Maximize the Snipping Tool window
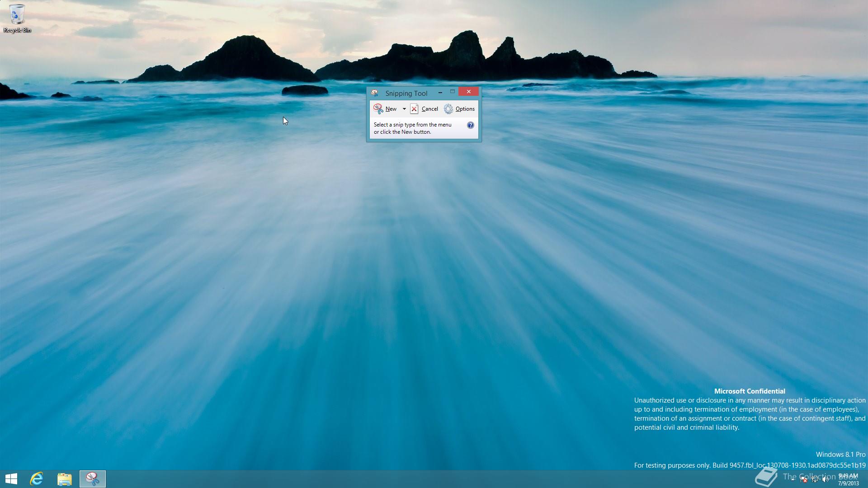This screenshot has height=488, width=868. 452,92
